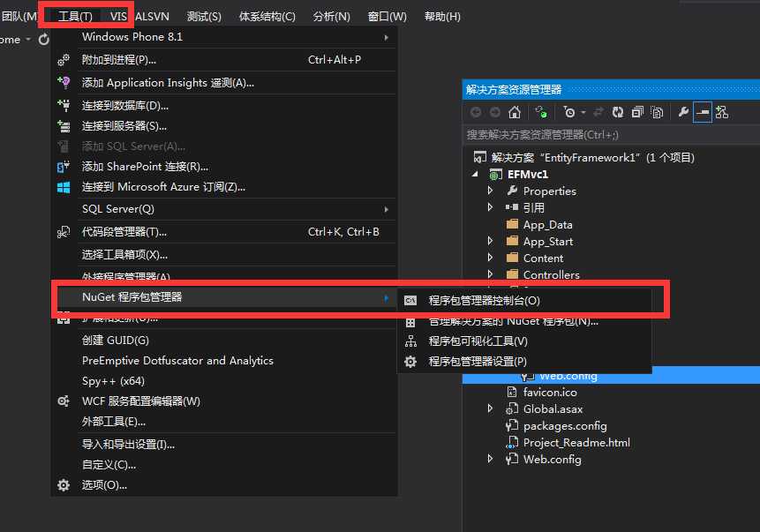Image resolution: width=760 pixels, height=532 pixels.
Task: Open 选项(O)... entry
Action: coord(224,485)
